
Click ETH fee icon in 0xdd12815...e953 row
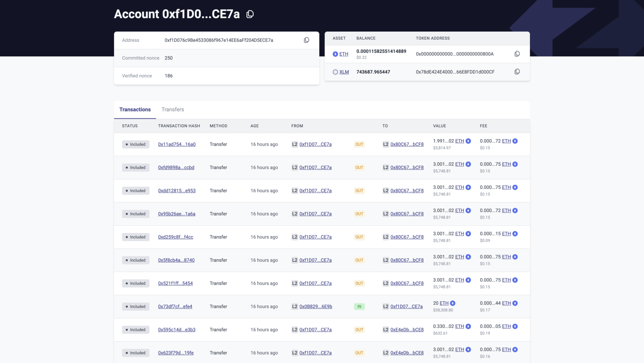click(x=515, y=187)
